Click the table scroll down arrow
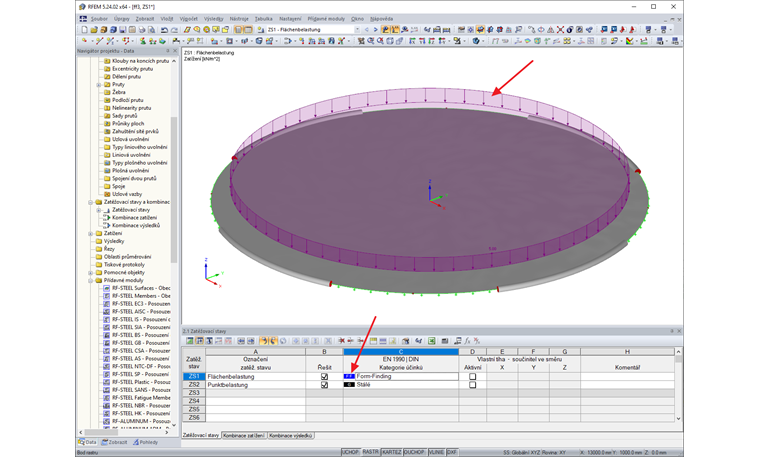 coord(678,419)
